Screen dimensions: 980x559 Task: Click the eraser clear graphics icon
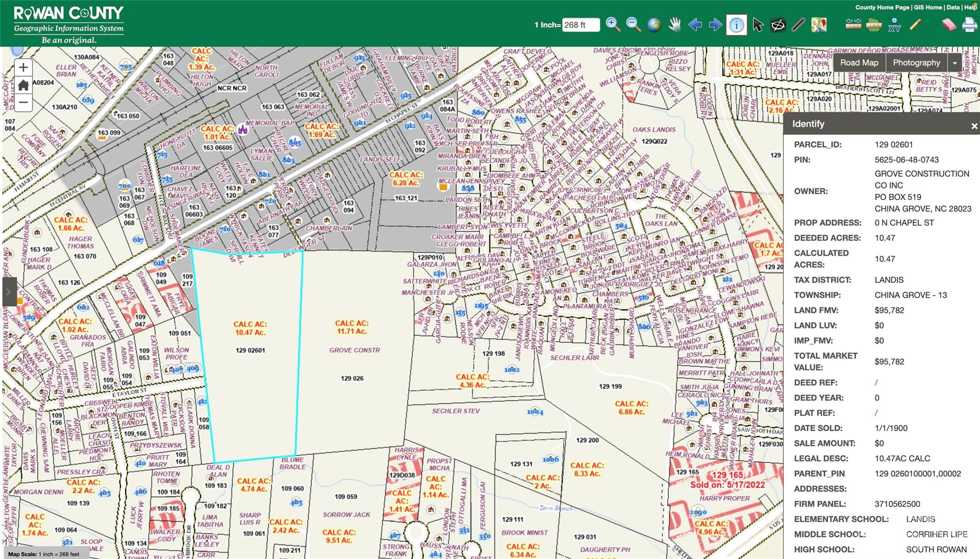(x=948, y=24)
